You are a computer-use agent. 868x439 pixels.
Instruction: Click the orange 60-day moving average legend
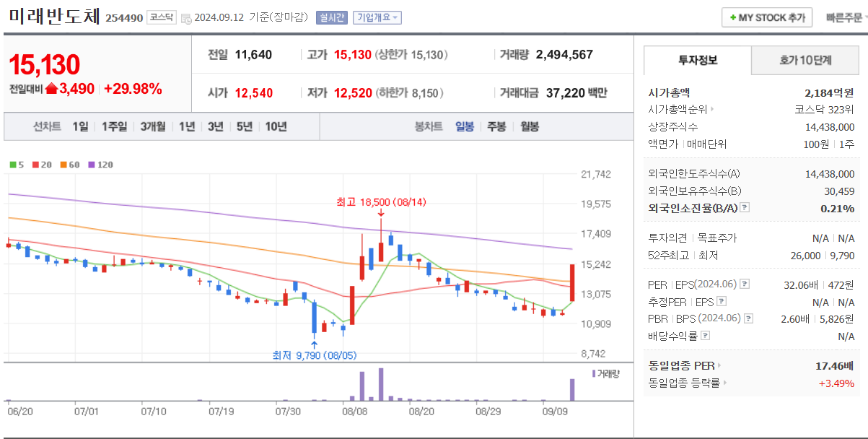tap(69, 165)
